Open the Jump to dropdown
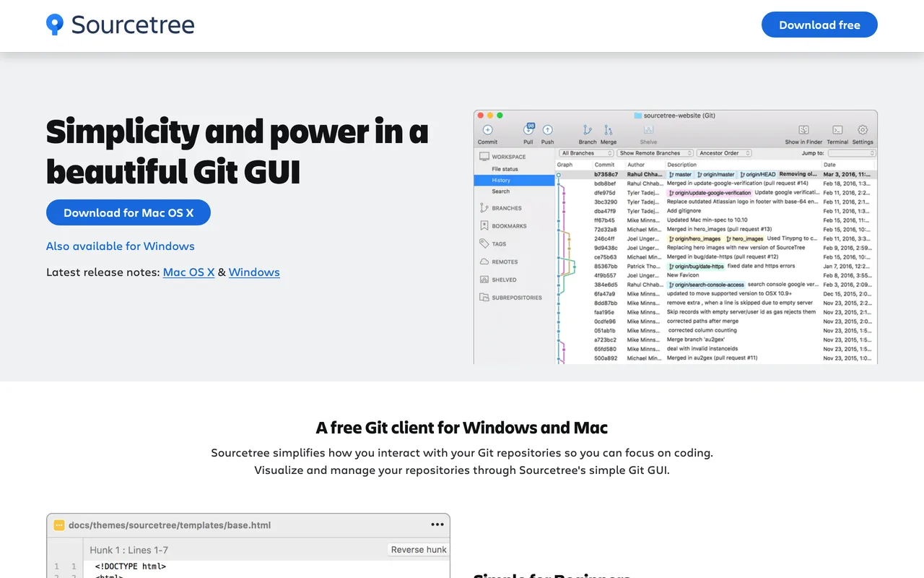924x578 pixels. click(x=852, y=153)
